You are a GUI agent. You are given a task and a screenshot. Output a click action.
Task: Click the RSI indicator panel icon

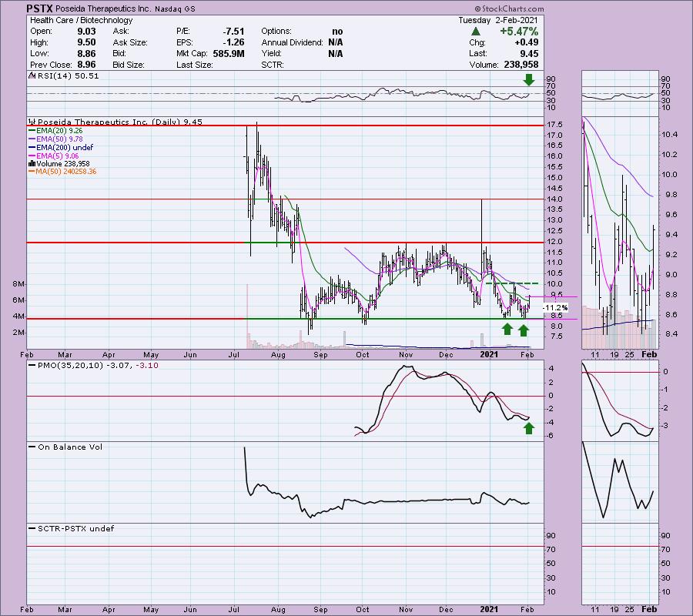tap(32, 75)
